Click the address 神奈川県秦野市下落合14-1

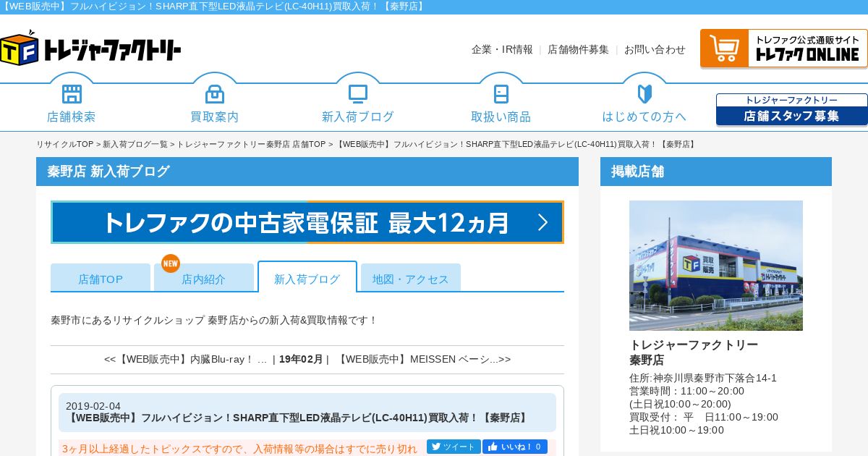pyautogui.click(x=703, y=378)
